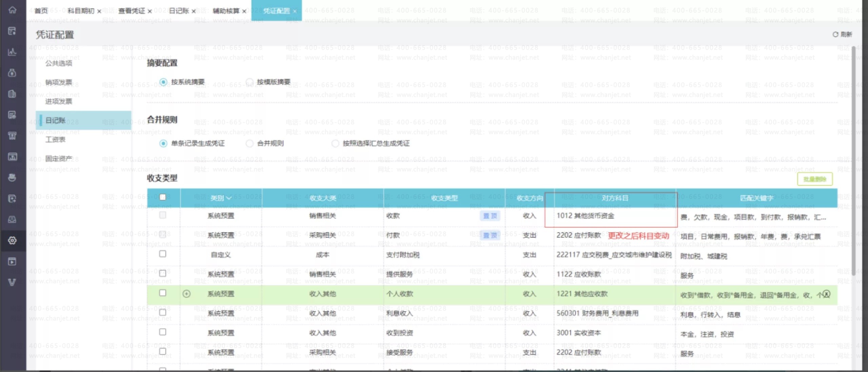This screenshot has width=868, height=372.
Task: Check the box for 支付附加税 row
Action: tap(163, 254)
